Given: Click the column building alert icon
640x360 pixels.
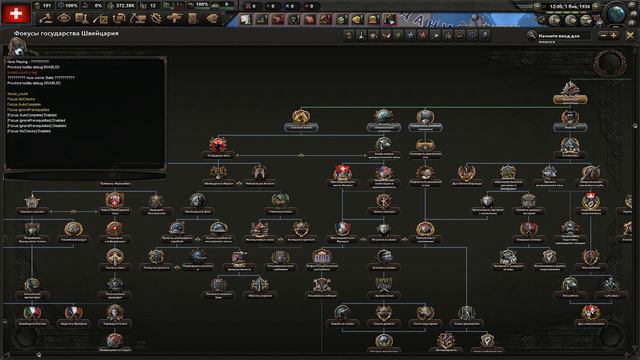Looking at the screenshot, I should pyautogui.click(x=373, y=19).
